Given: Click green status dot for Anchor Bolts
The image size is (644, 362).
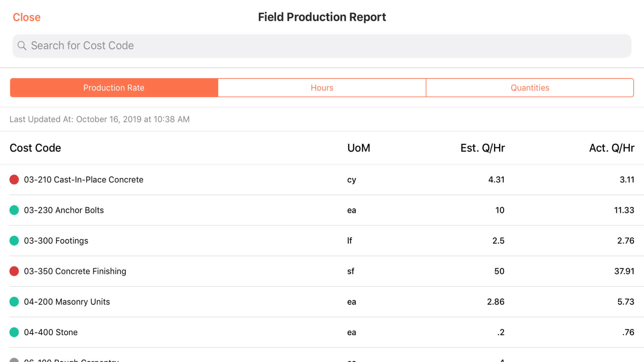Looking at the screenshot, I should (14, 210).
